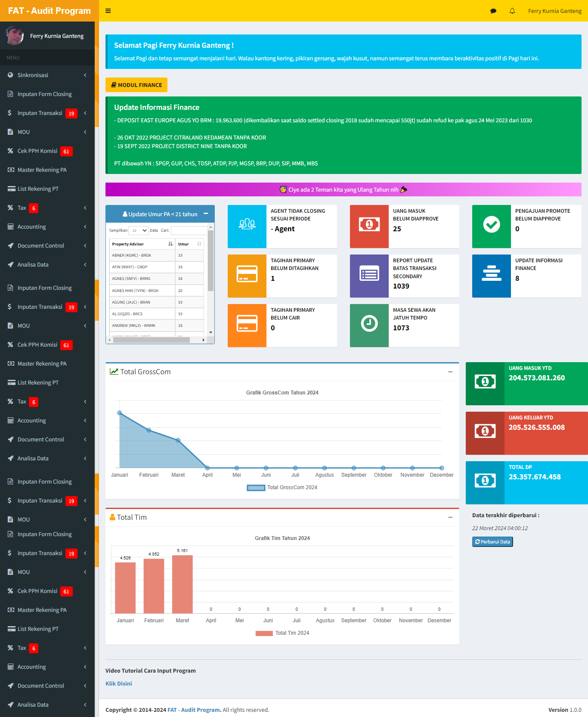Open Ferry Kurnia Ganteng user menu in top bar
Screen dimensions: 588x717
(554, 11)
